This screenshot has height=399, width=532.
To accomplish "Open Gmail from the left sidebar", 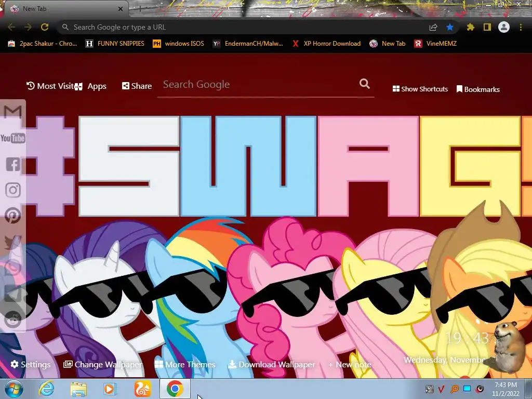I will pyautogui.click(x=12, y=112).
